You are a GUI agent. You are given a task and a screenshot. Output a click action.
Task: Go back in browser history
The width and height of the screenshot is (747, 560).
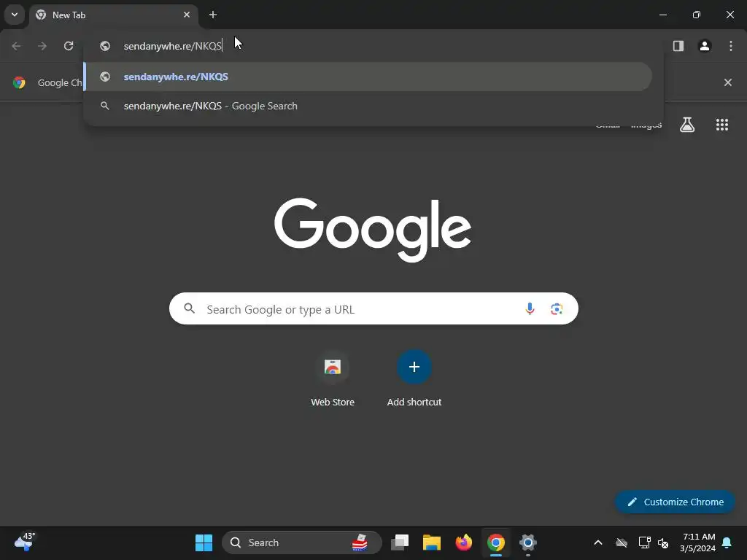click(16, 46)
